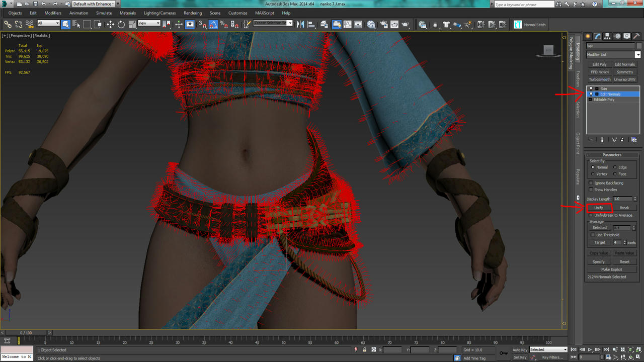The image size is (644, 362).
Task: Open the Material Editor icon
Action: pos(371,24)
